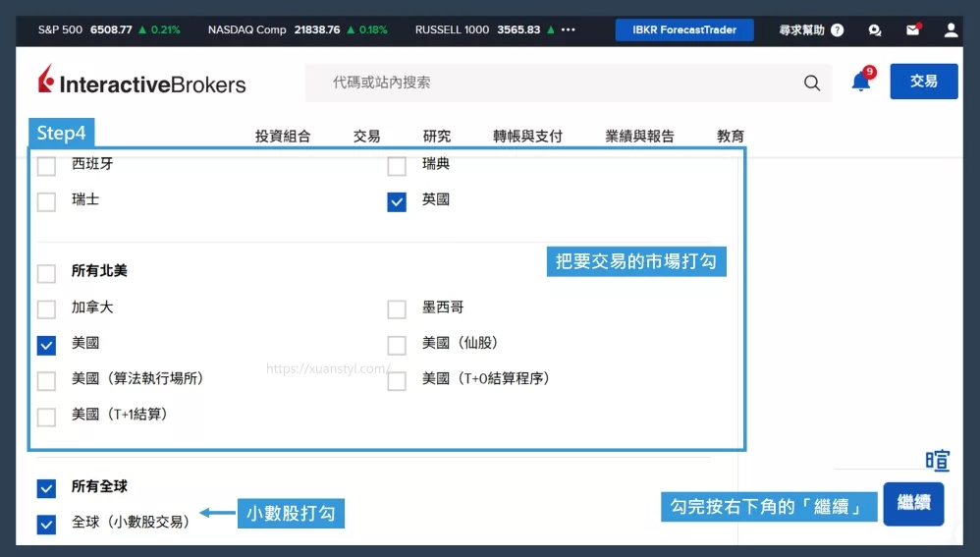Click the 尋求幫助 help link
Viewport: 980px width, 557px height.
pyautogui.click(x=802, y=30)
